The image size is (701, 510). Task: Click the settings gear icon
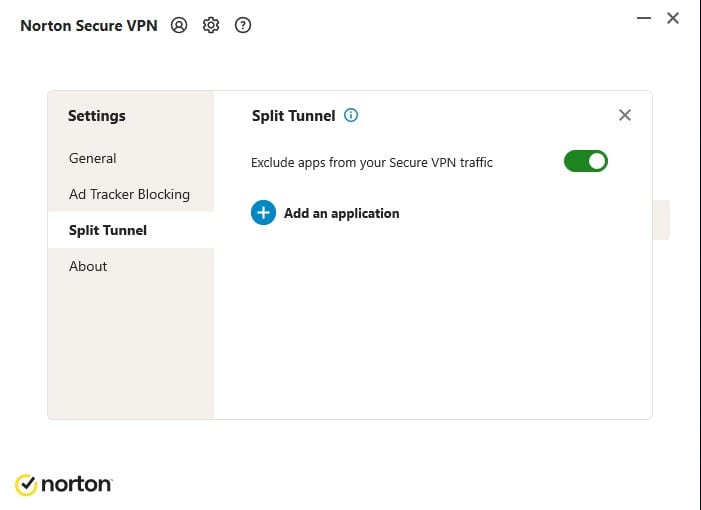pyautogui.click(x=211, y=26)
